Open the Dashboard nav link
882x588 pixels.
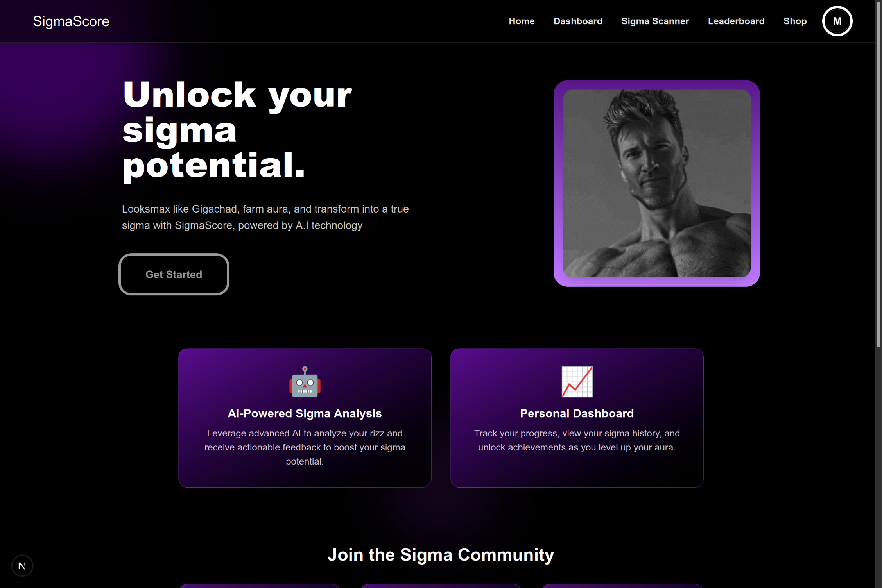tap(578, 21)
